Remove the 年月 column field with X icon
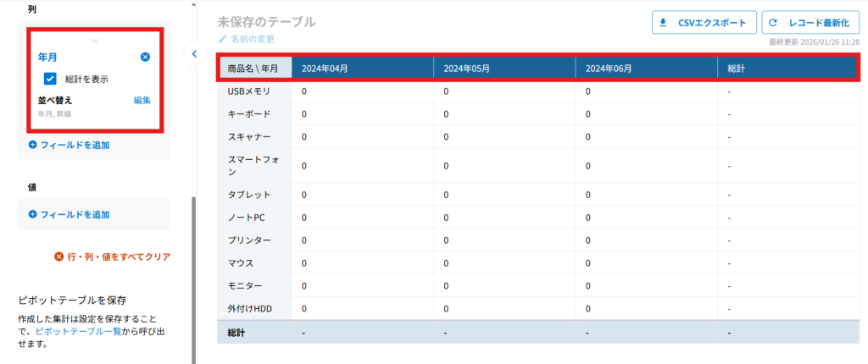This screenshot has width=868, height=364. [x=145, y=57]
